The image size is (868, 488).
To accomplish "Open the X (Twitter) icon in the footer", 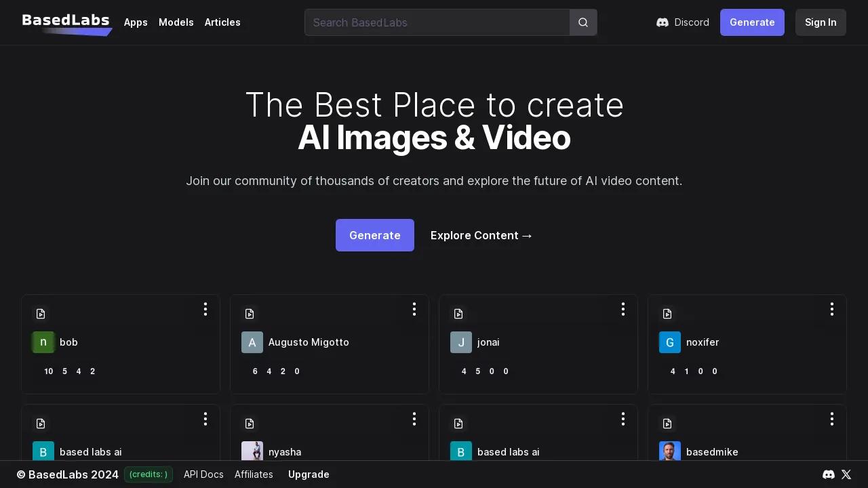I will pyautogui.click(x=846, y=474).
